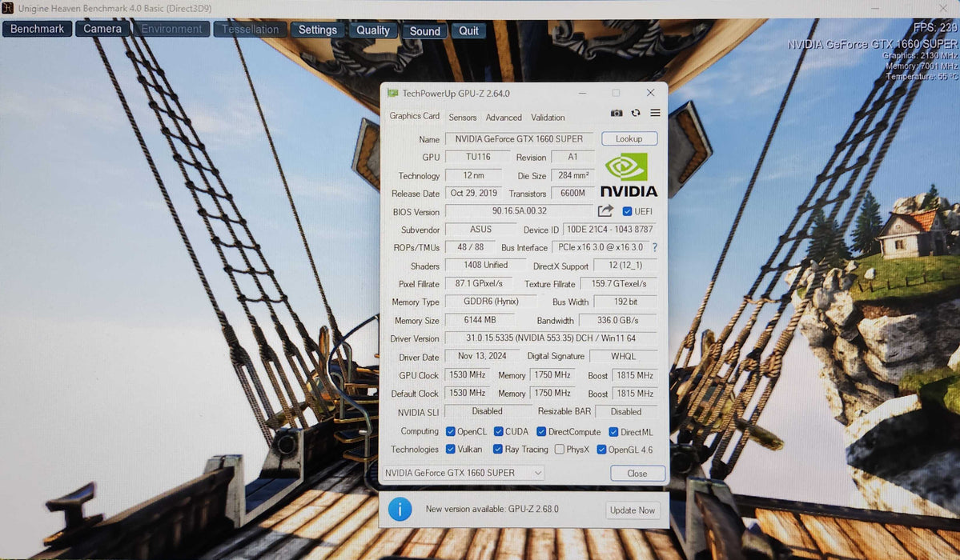Open the Settings menu in Heaven Benchmark
This screenshot has width=960, height=560.
[318, 30]
